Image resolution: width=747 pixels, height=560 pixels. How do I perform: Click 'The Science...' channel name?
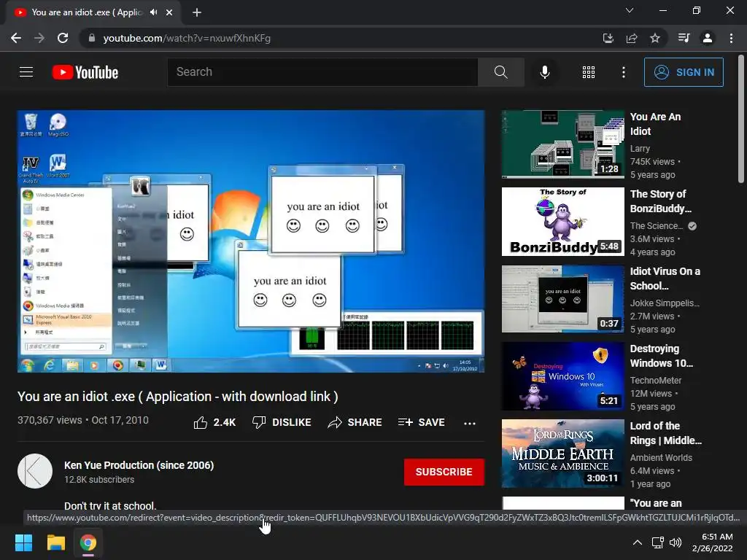tap(657, 226)
